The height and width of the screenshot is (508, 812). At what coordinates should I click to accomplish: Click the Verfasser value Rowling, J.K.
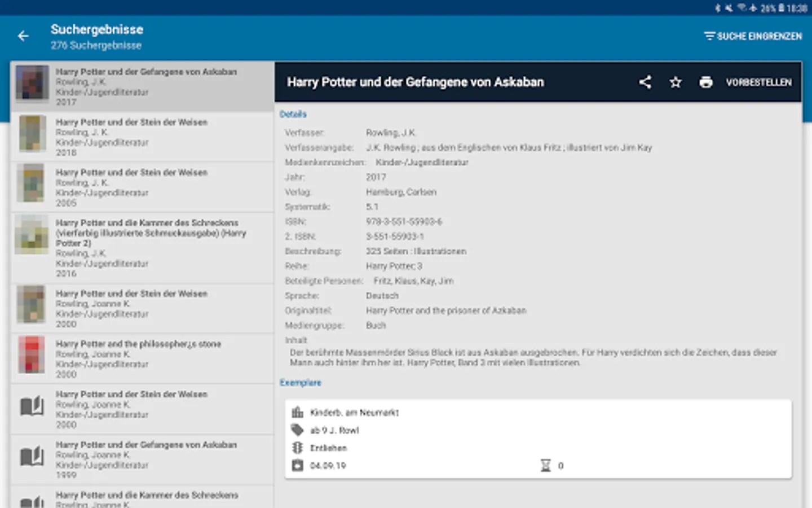pos(391,133)
